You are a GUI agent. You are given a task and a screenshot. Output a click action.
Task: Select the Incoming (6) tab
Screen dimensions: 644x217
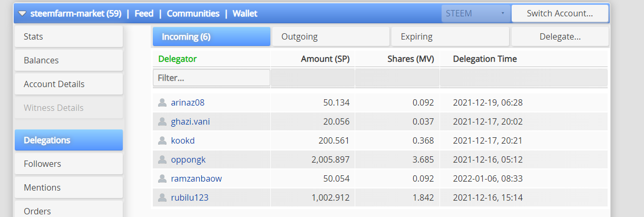[x=212, y=37]
